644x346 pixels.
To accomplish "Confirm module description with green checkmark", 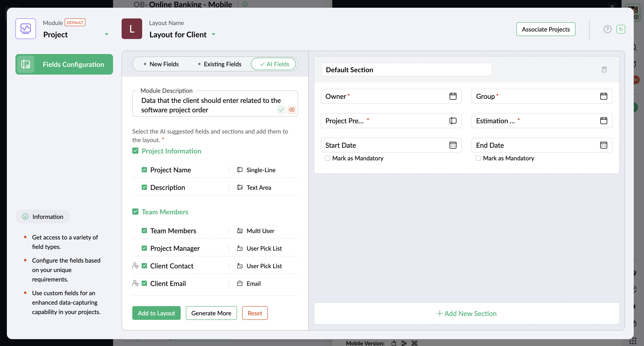I will pyautogui.click(x=281, y=110).
